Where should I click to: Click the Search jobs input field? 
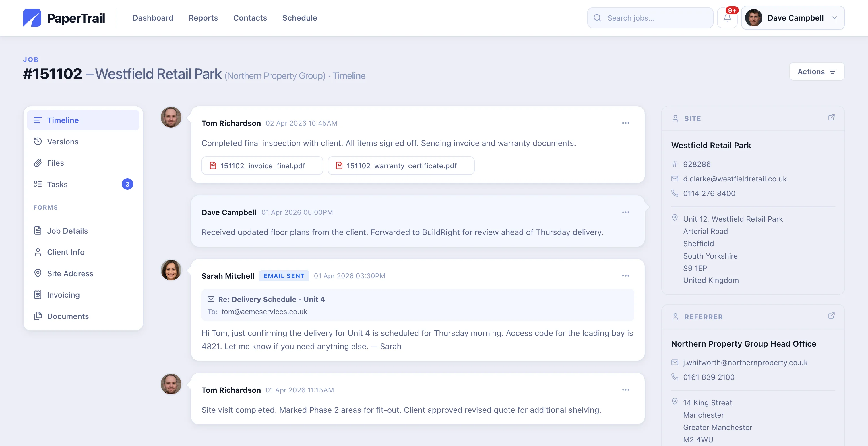[x=654, y=18]
